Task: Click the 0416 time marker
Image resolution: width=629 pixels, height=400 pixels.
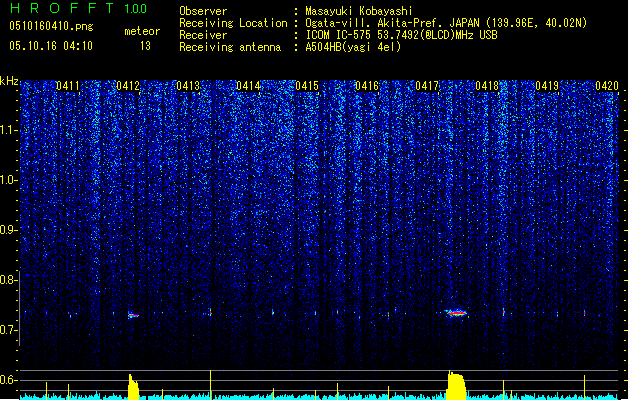Action: coord(367,86)
